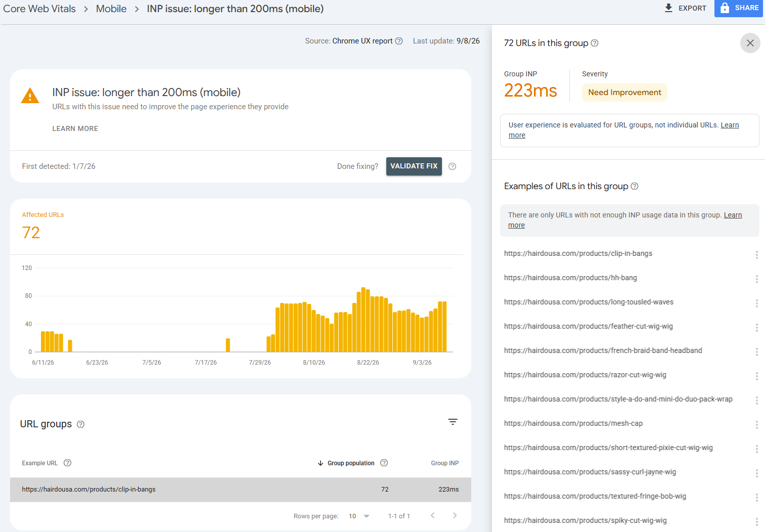Screen dimensions: 765x532
Task: Open help icon next to Chrome UX report
Action: [399, 41]
